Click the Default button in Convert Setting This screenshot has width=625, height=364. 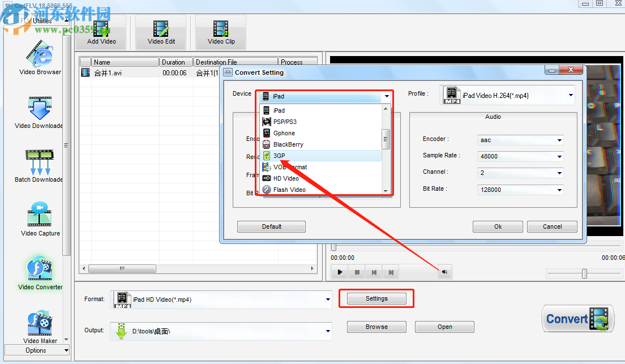click(271, 226)
